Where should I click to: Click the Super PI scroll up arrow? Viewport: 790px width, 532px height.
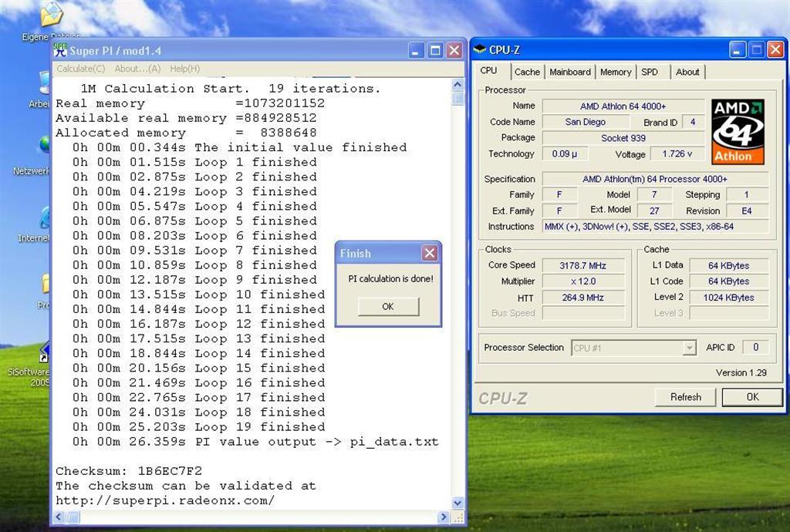(457, 84)
